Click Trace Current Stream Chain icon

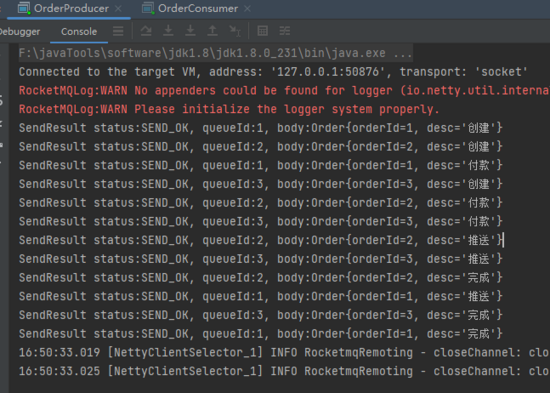(x=285, y=31)
